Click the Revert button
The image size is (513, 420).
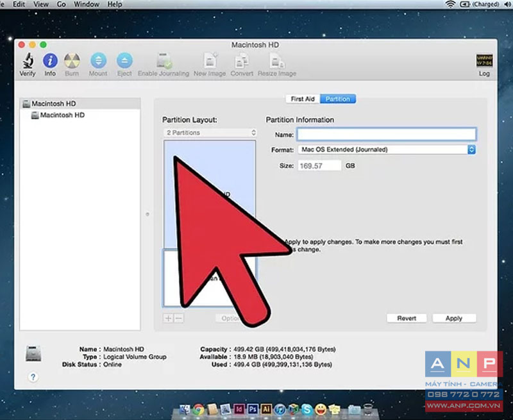point(407,318)
